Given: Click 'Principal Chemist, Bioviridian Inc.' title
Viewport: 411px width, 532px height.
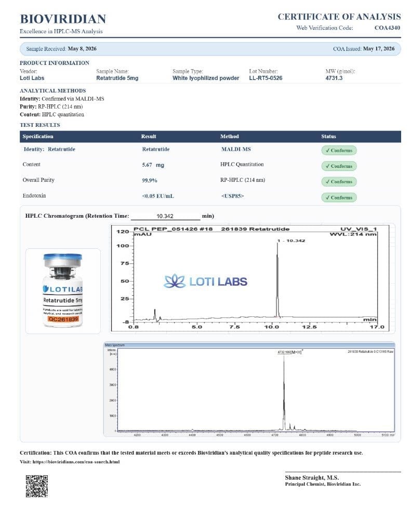Looking at the screenshot, I should (x=323, y=484).
